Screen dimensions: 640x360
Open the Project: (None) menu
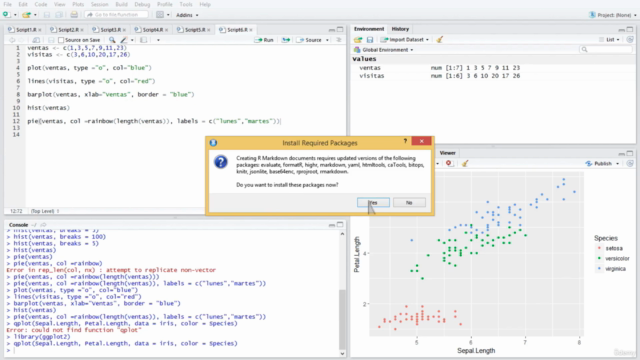point(613,15)
